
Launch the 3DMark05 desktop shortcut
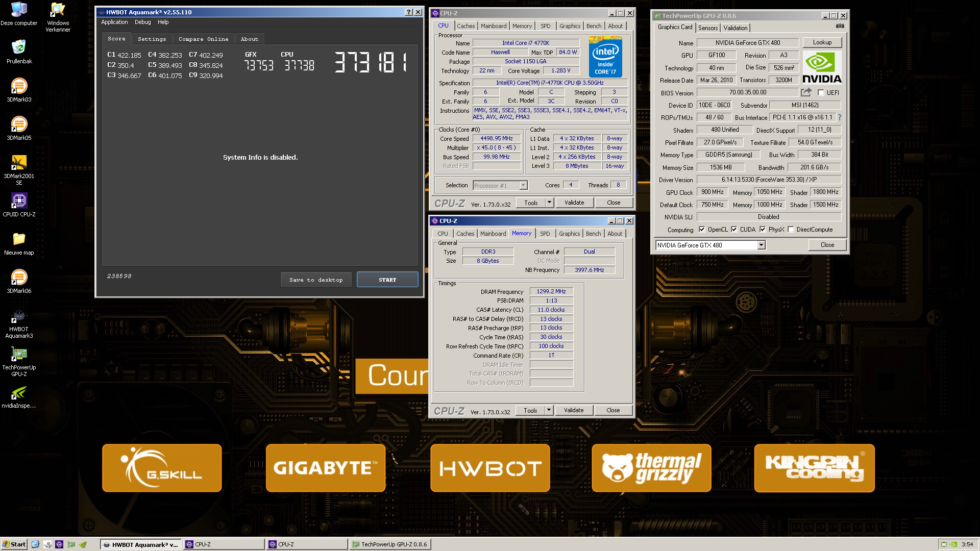coord(19,128)
